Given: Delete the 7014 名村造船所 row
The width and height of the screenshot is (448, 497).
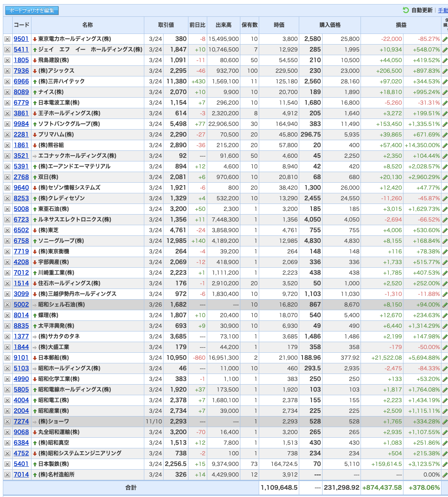Looking at the screenshot, I should [x=7, y=475].
